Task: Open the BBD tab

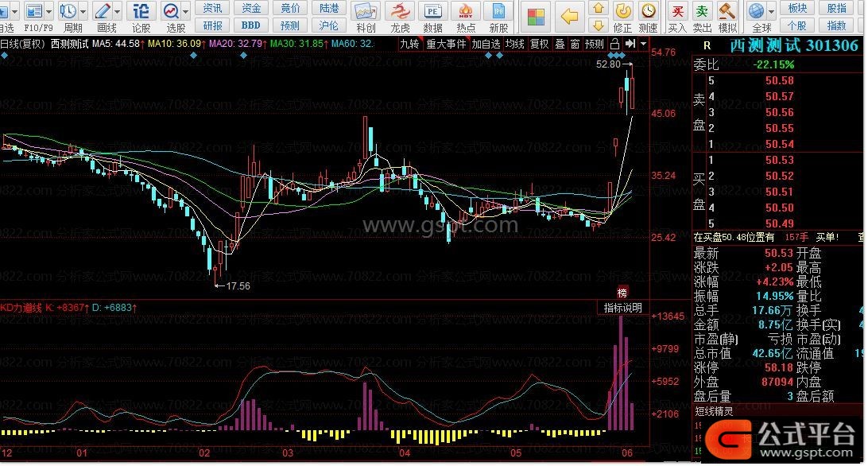Action: click(x=251, y=25)
